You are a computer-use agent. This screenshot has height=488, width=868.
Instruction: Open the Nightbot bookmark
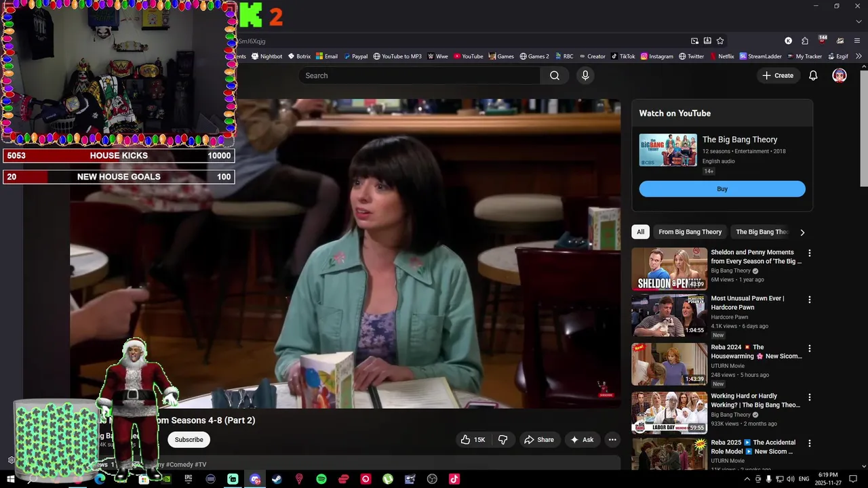(267, 56)
